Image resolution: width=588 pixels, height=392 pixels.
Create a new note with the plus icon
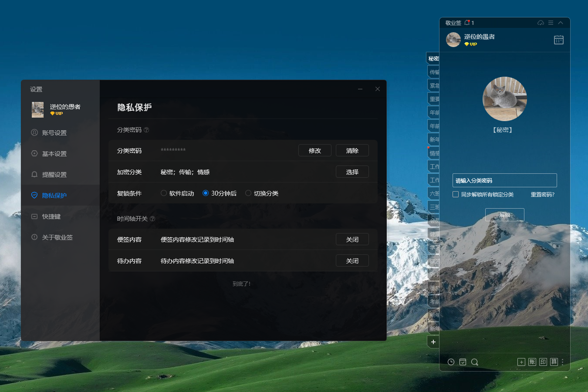(x=521, y=362)
